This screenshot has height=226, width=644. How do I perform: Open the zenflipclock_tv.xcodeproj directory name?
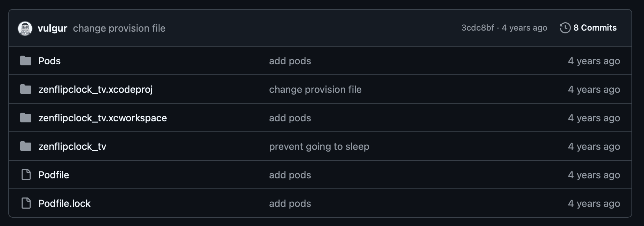tap(95, 89)
